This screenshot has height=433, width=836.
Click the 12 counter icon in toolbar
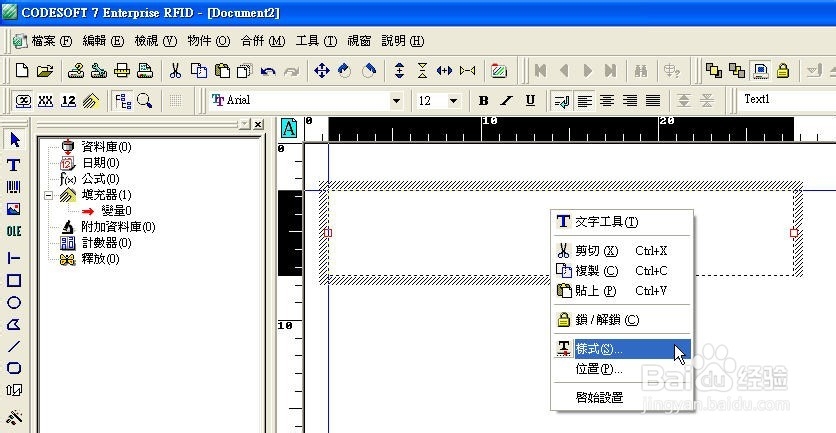click(68, 100)
